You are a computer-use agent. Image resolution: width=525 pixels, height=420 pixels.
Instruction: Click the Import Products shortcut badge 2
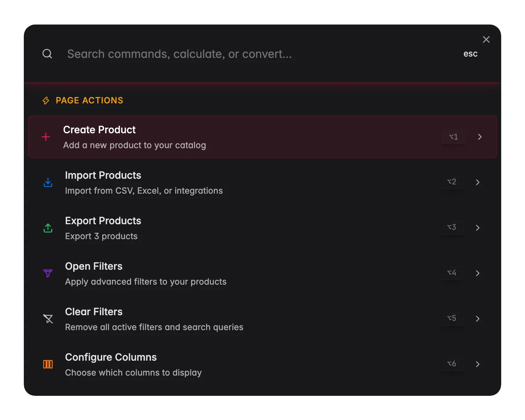pyautogui.click(x=452, y=182)
